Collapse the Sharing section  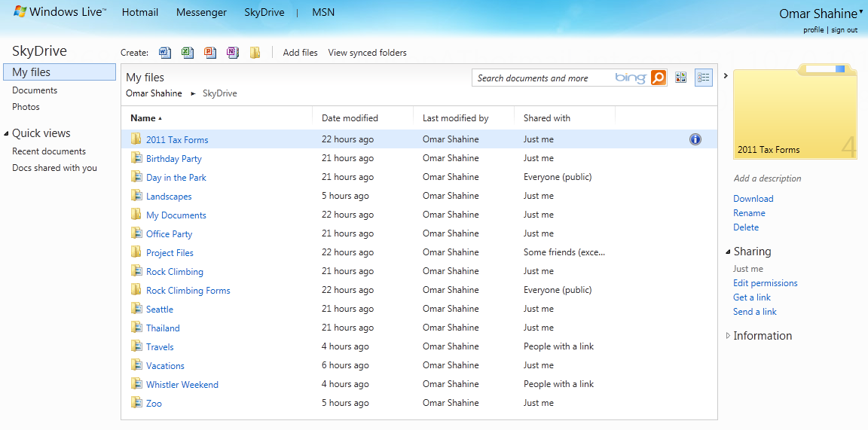(x=728, y=252)
